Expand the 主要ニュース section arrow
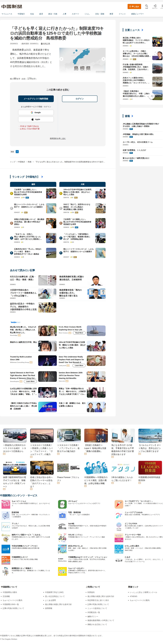Screen dimensions: 163x644 click(x=142, y=30)
